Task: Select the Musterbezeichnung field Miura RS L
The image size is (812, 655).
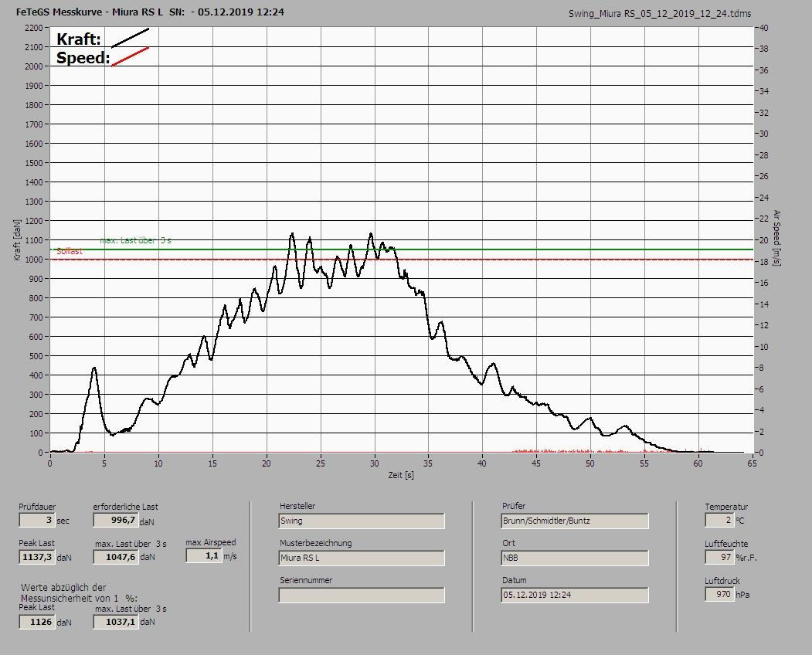Action: 362,558
